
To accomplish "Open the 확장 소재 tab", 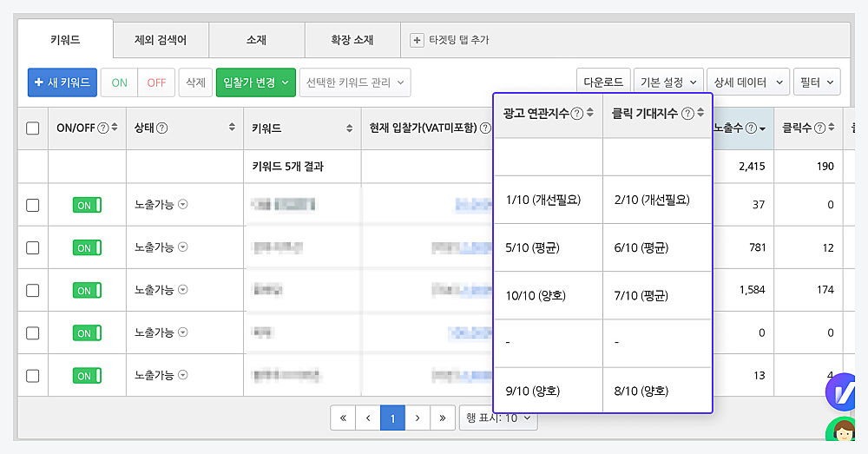I will click(352, 40).
